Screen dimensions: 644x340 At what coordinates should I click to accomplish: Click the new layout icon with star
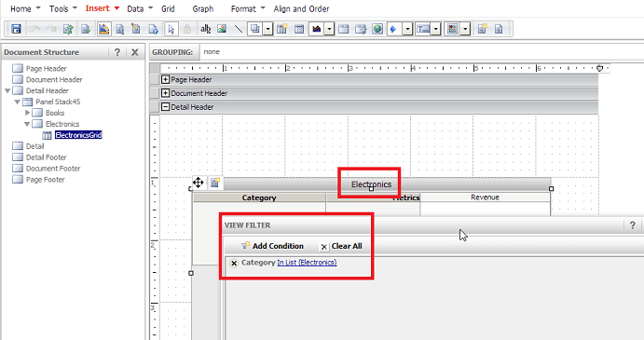tap(482, 29)
